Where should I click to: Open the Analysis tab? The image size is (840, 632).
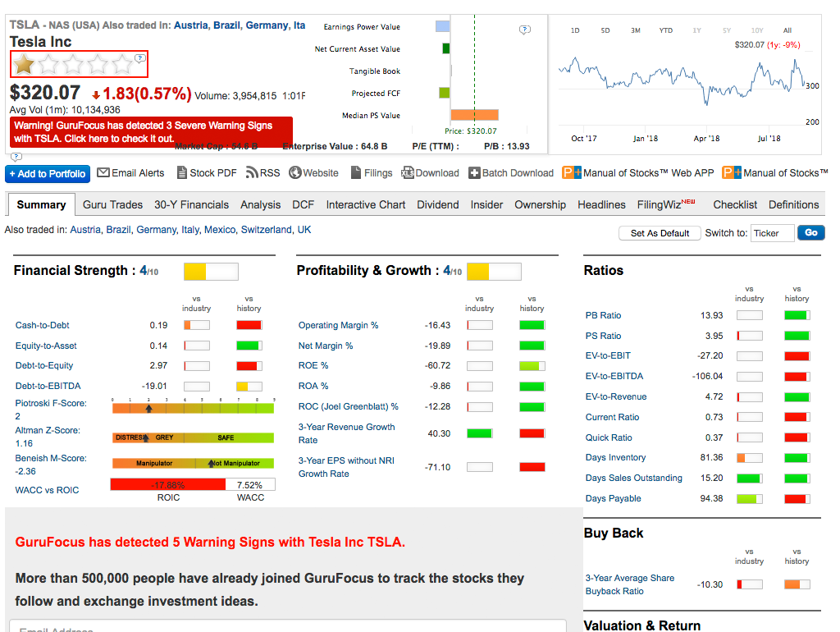pyautogui.click(x=260, y=204)
